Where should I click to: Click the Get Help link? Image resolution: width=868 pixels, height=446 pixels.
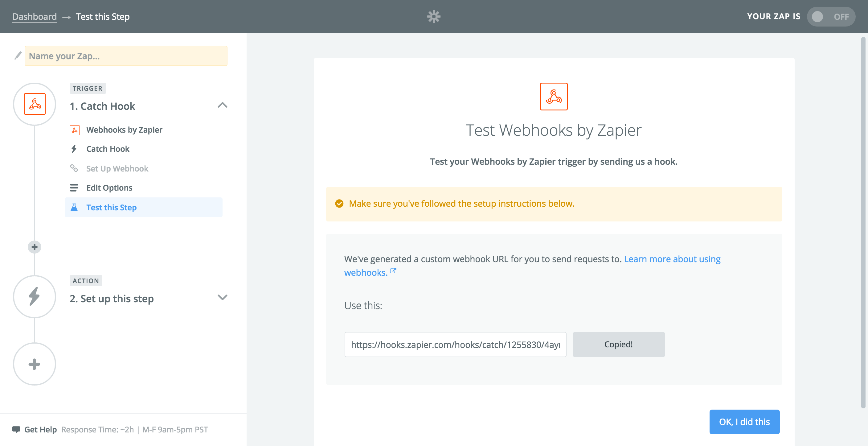point(40,429)
